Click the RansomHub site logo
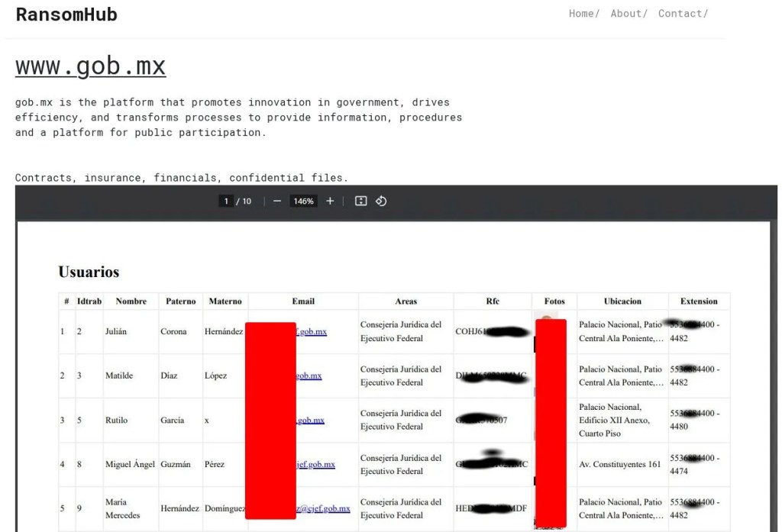Viewport: 782px width, 532px height. 66,15
